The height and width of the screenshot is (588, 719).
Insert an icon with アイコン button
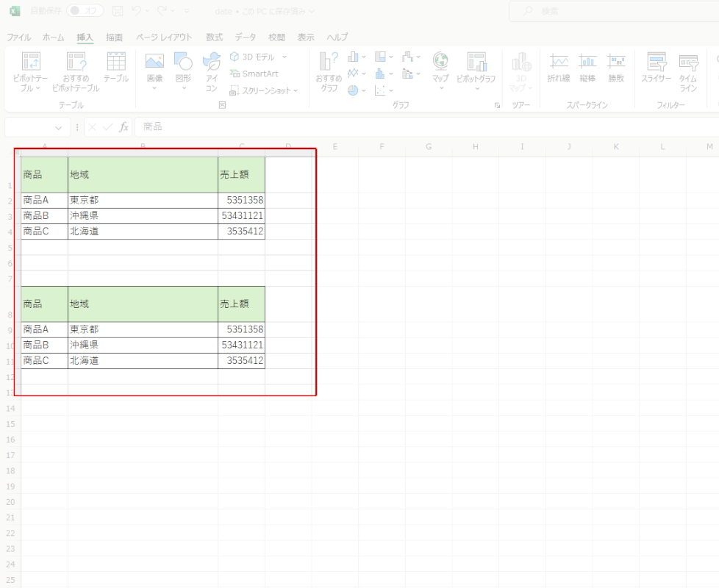click(212, 72)
